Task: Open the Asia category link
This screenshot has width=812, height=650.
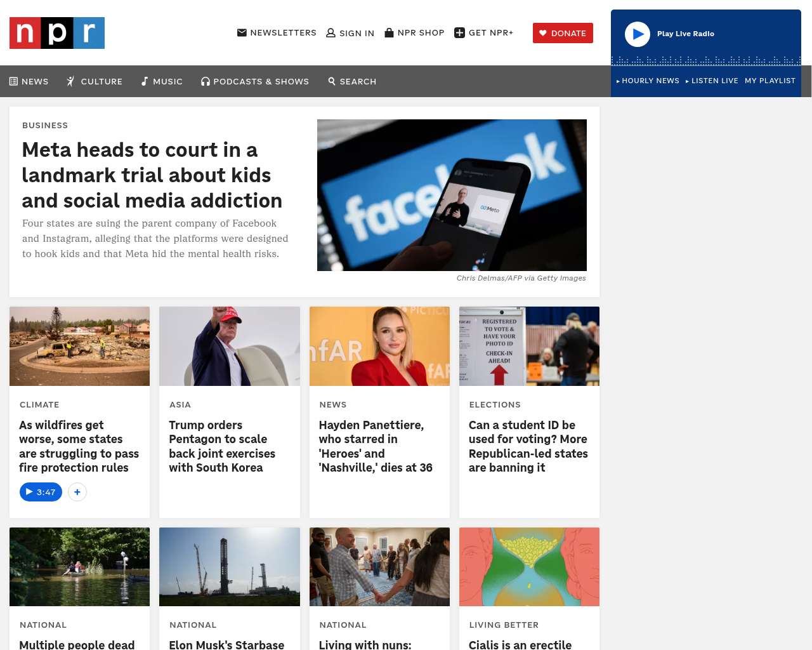Action: pyautogui.click(x=180, y=405)
